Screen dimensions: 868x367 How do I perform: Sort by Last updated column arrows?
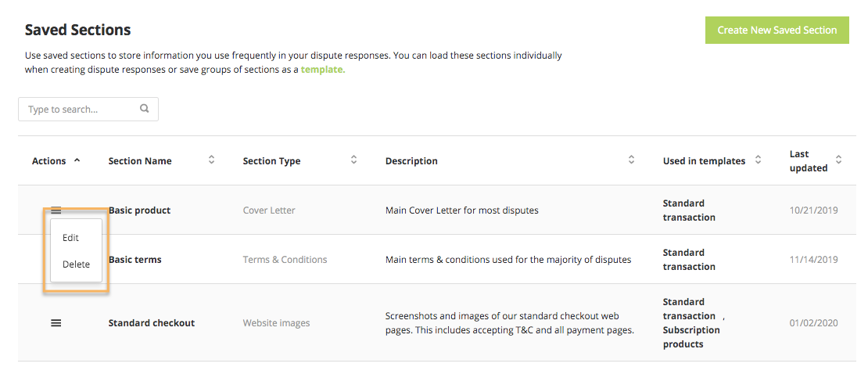[x=838, y=160]
